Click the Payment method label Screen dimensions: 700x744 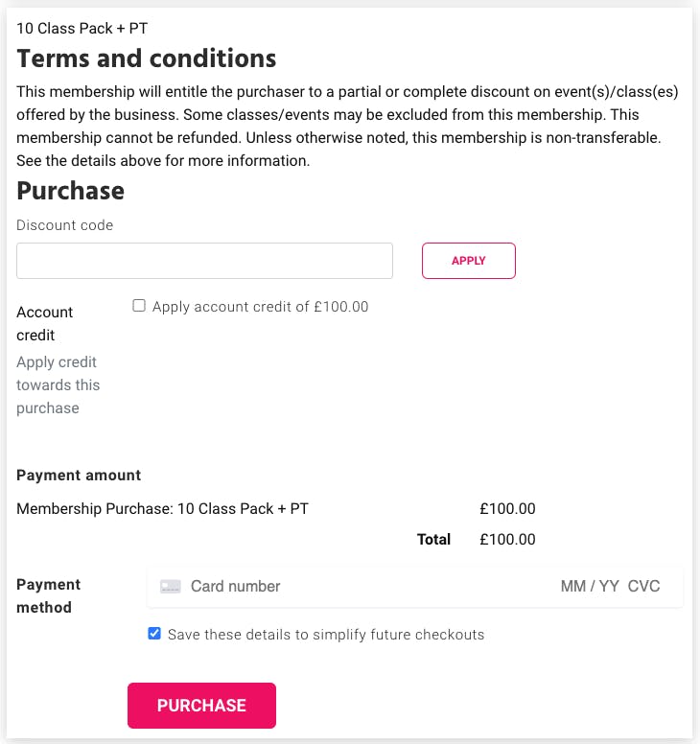tap(49, 595)
